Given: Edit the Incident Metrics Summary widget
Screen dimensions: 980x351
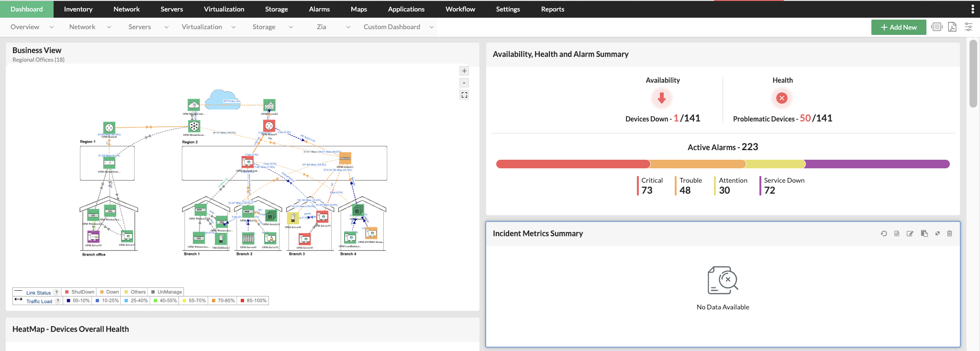Looking at the screenshot, I should [910, 233].
